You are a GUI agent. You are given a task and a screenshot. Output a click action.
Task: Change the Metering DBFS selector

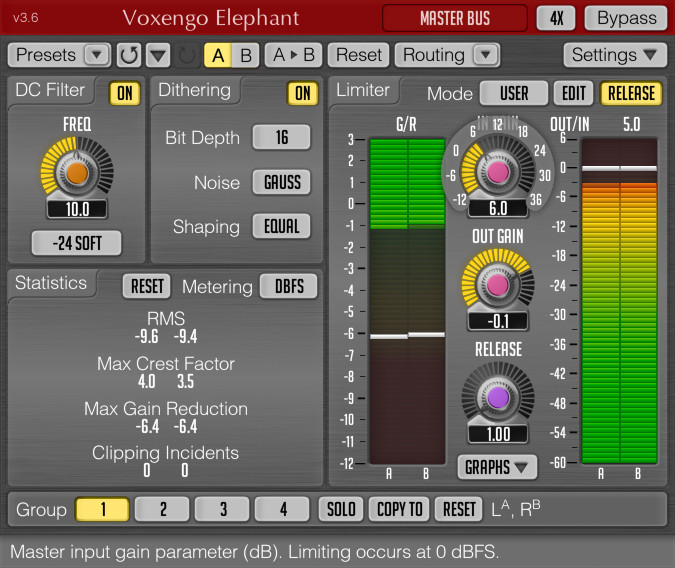point(289,286)
